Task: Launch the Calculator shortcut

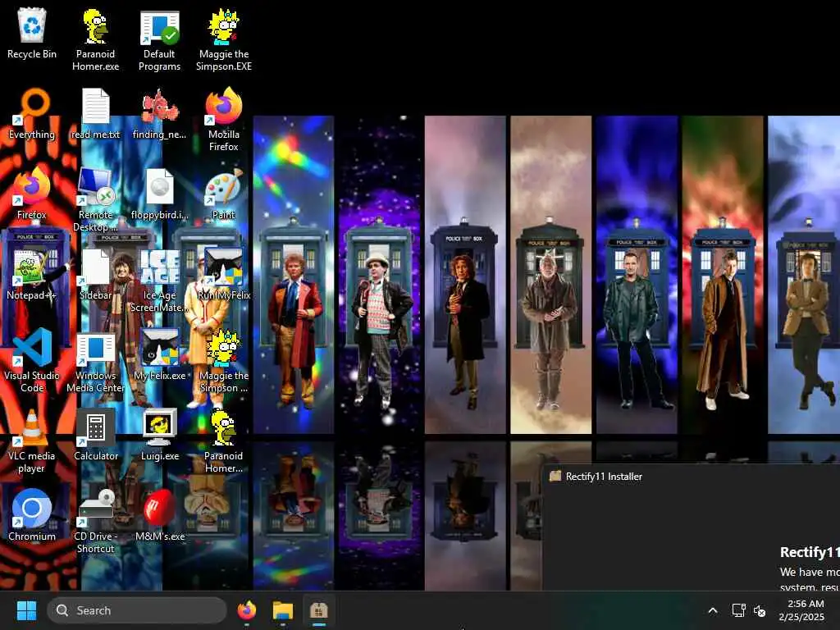Action: click(x=95, y=435)
